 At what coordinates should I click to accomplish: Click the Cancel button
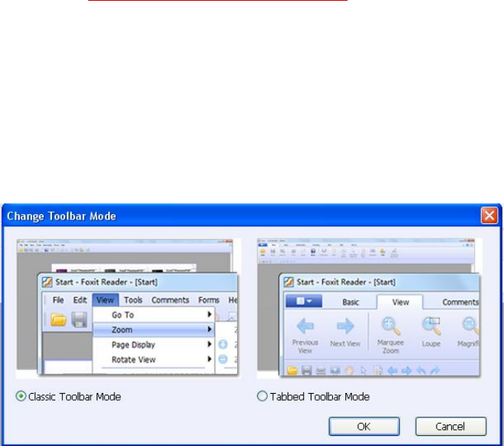coord(450,426)
